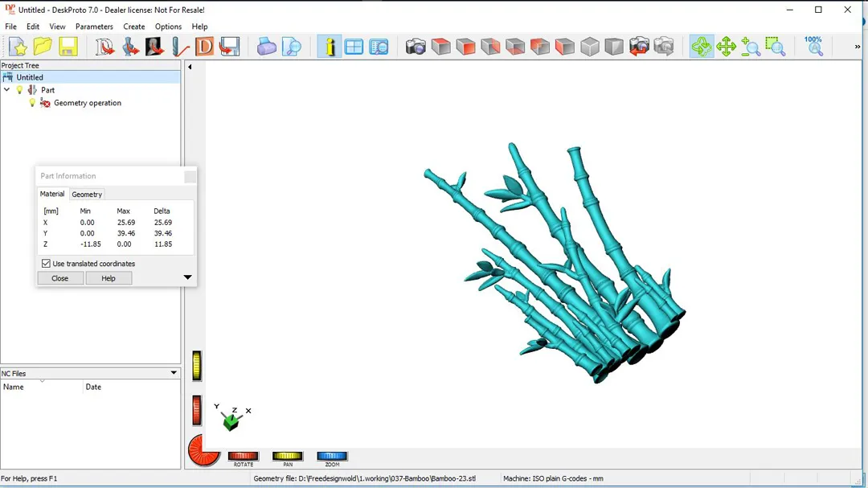Open the Parameters menu
Image resolution: width=868 pixels, height=488 pixels.
click(94, 27)
